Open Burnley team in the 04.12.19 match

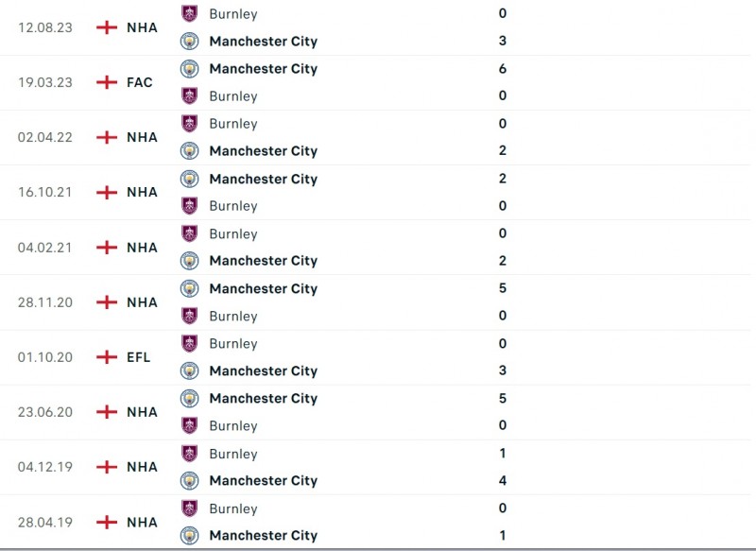click(x=233, y=454)
